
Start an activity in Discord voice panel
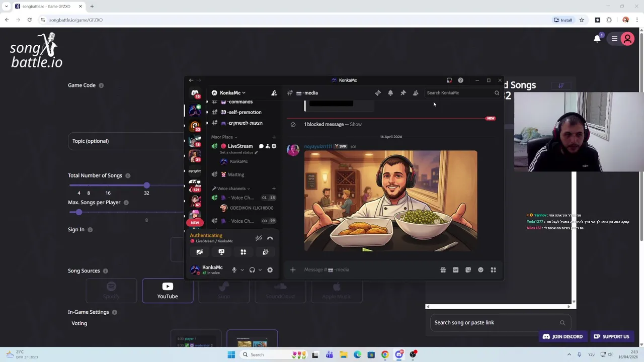tap(244, 252)
